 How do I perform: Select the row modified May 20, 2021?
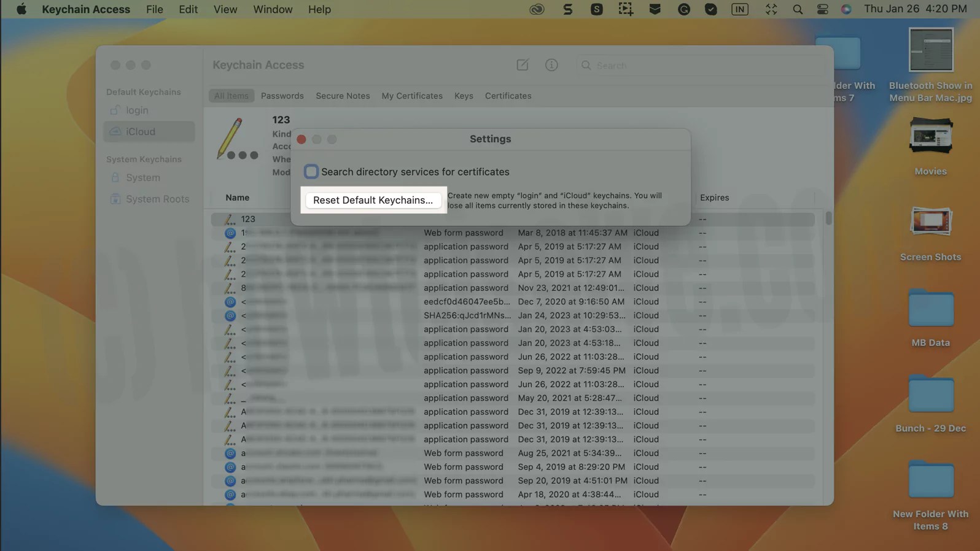coord(513,398)
